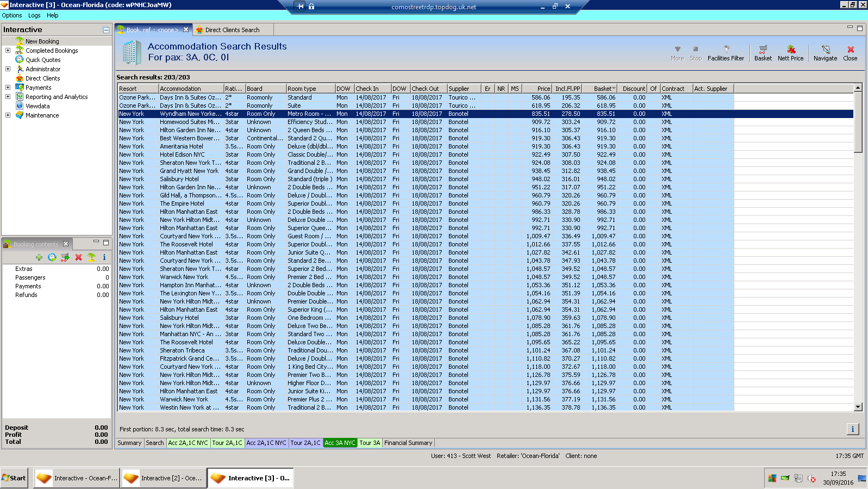The image size is (868, 489).
Task: Click the Start button
Action: click(14, 478)
